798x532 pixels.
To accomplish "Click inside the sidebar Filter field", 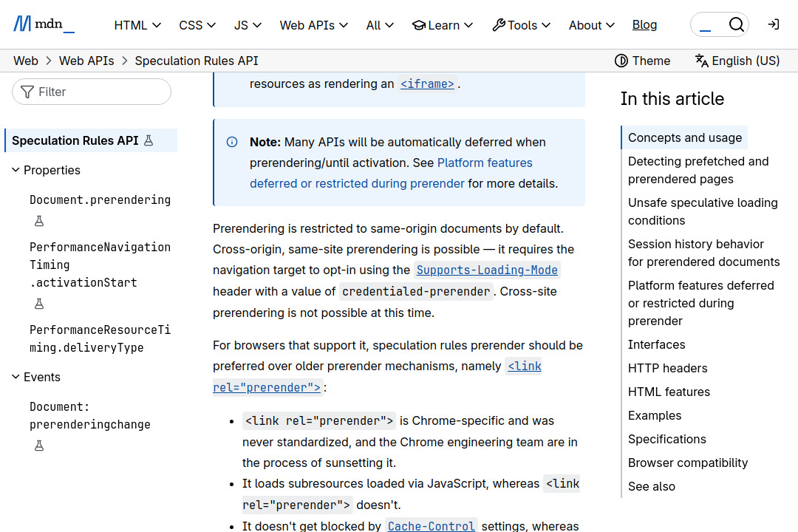I will [96, 92].
